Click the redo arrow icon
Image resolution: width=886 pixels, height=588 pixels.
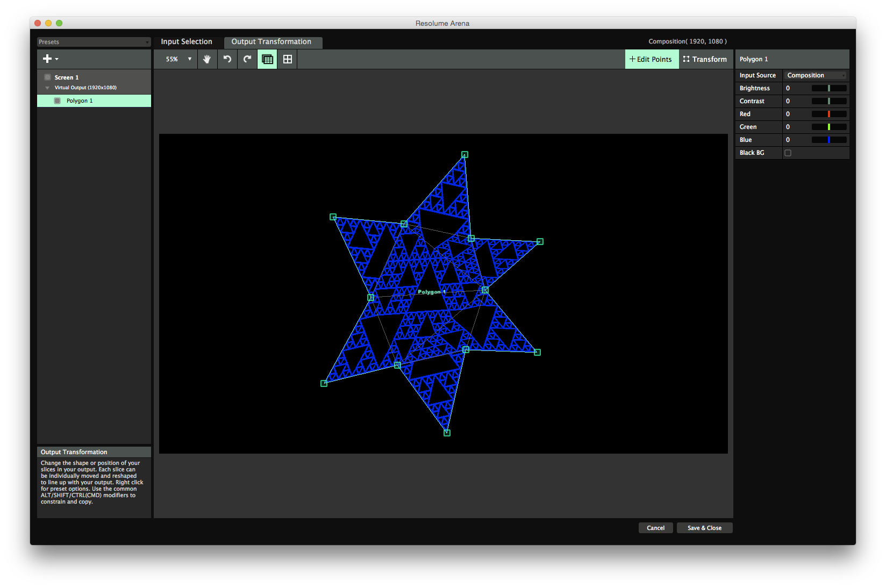247,59
